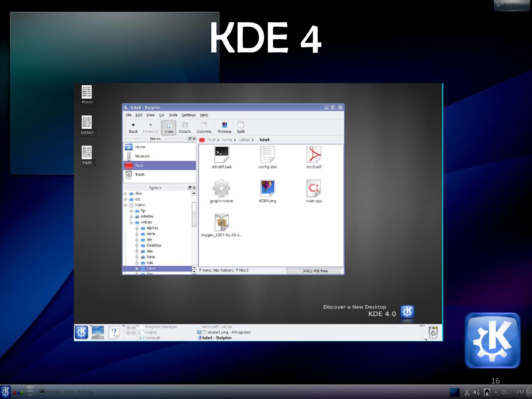
Task: Select Network in Places panel
Action: [142, 156]
